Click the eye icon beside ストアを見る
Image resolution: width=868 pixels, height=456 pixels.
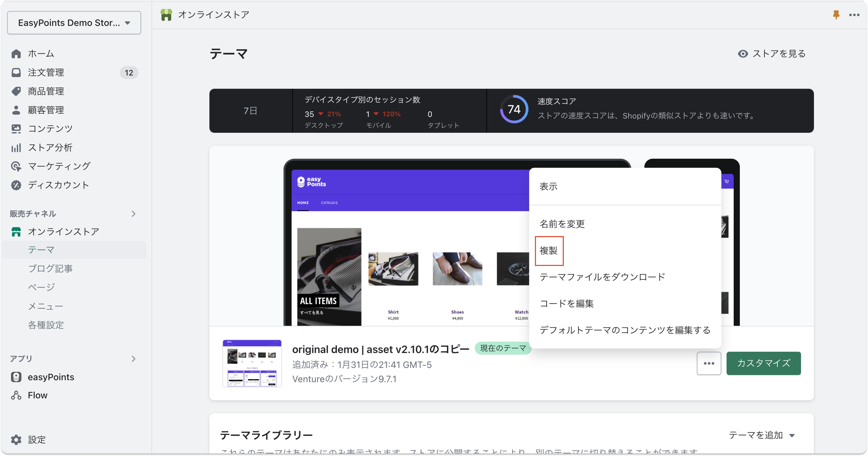(x=743, y=54)
